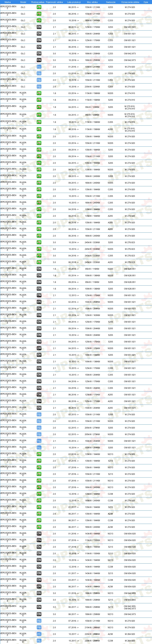This screenshot has height=644, width=152.
Task: Sort by Rodzaj paliwa column header
Action: point(38,2)
